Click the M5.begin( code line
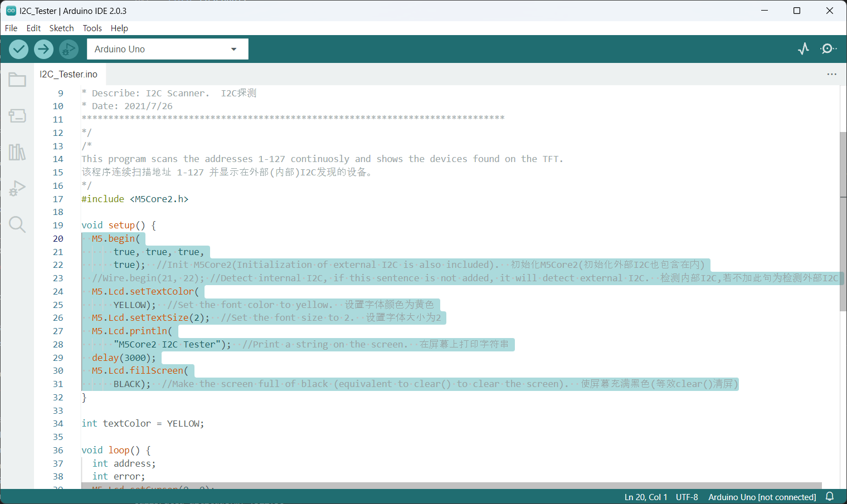Screen dimensions: 847x504 point(116,238)
